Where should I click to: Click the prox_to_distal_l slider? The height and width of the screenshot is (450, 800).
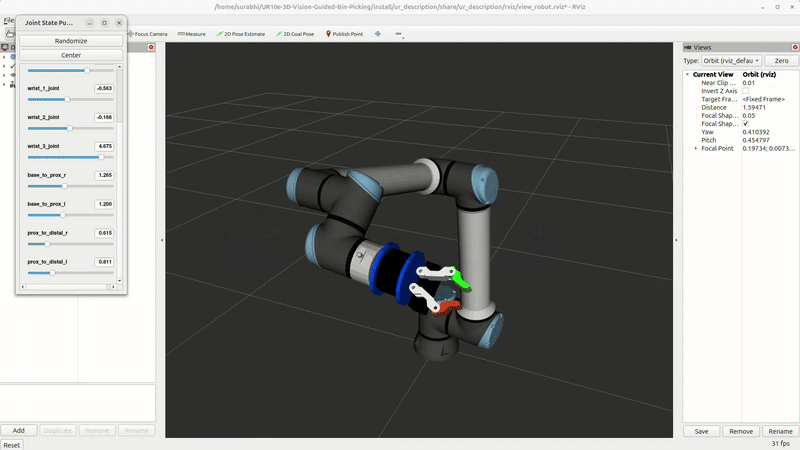point(70,273)
